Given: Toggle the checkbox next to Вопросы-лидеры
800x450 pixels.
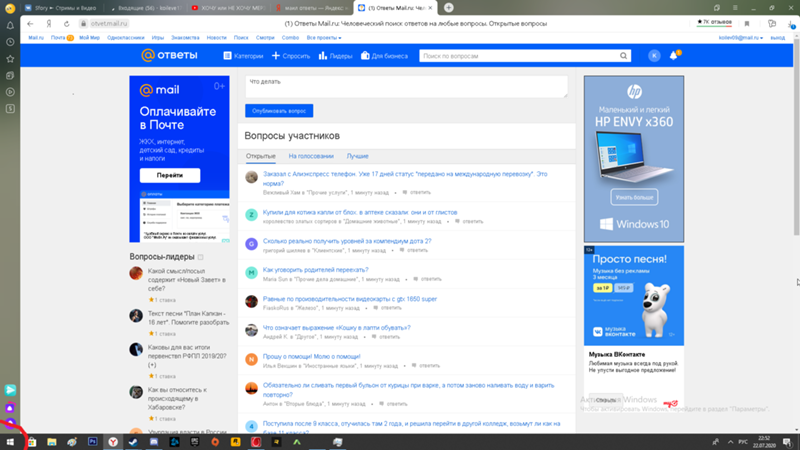Looking at the screenshot, I should click(x=201, y=257).
